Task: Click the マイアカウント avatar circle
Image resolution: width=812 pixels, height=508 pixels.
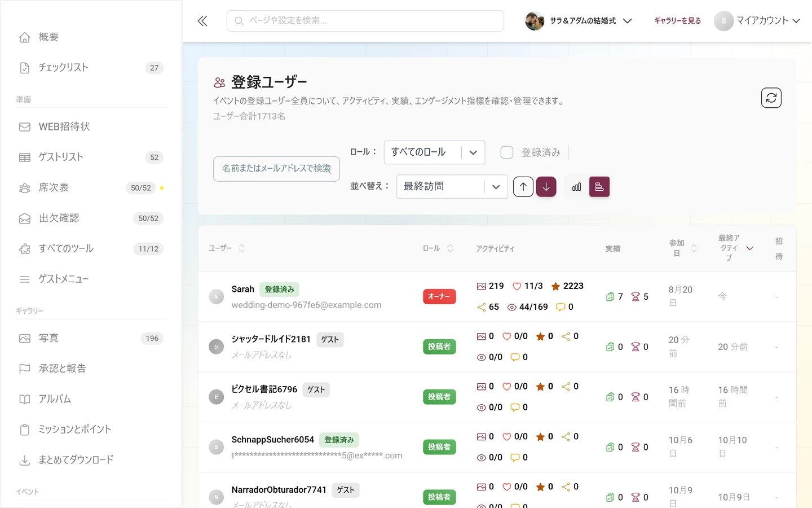Action: [723, 21]
